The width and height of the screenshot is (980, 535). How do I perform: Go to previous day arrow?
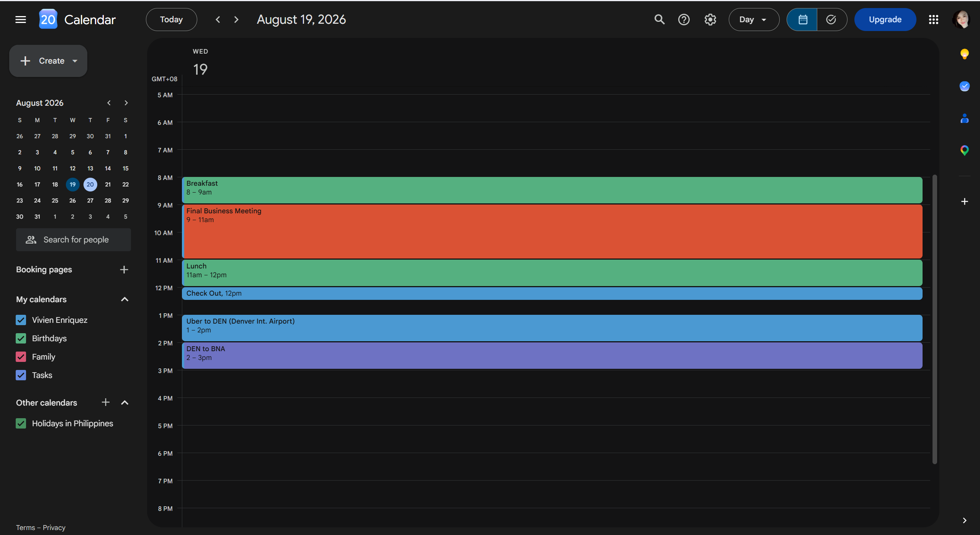pyautogui.click(x=218, y=20)
